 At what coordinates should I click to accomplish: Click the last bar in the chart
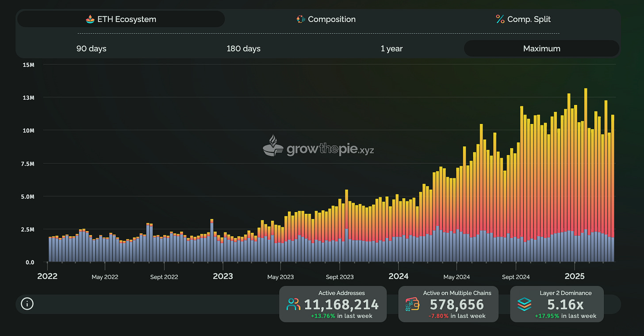tap(613, 188)
